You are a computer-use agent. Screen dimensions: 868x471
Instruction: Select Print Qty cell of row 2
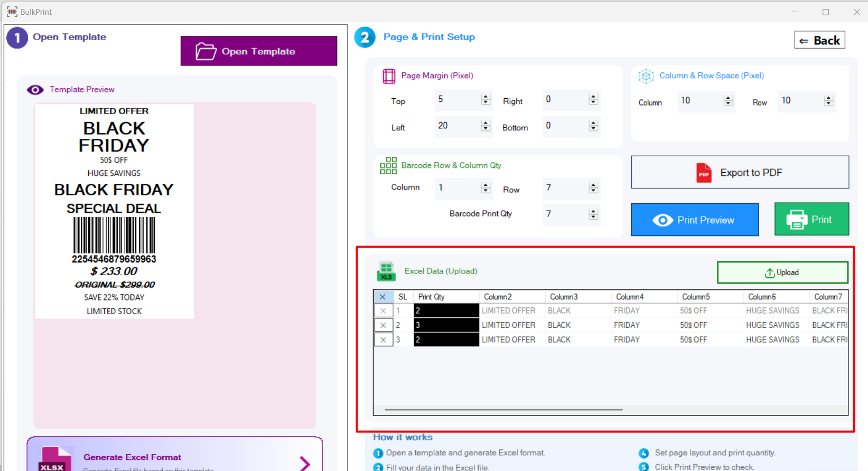[x=446, y=325]
